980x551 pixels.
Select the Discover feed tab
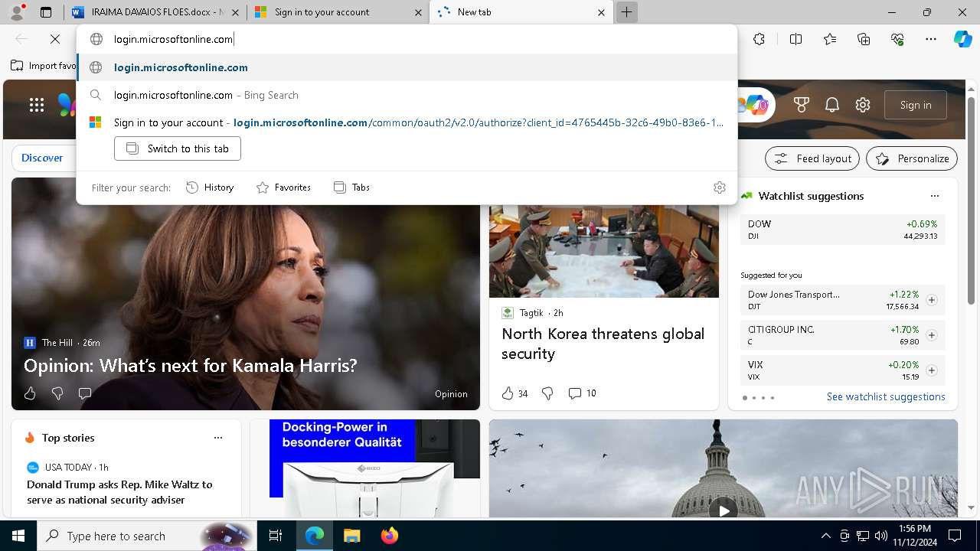[x=42, y=158]
